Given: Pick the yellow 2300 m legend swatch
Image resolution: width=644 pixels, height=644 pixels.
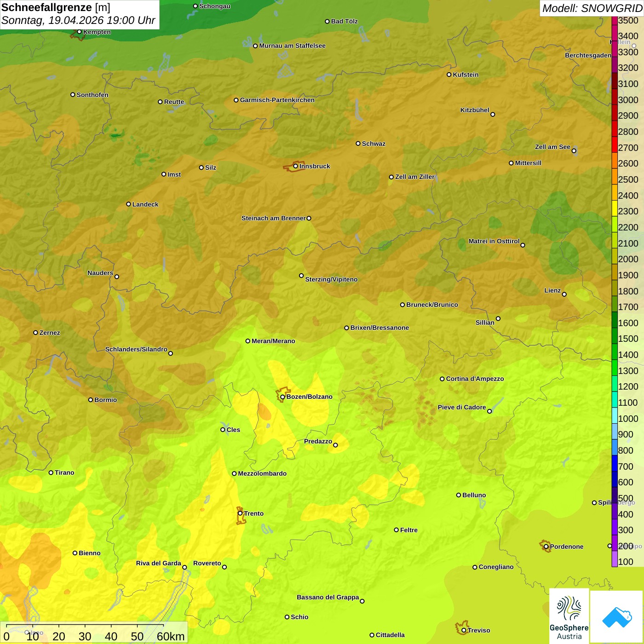Looking at the screenshot, I should coord(614,208).
